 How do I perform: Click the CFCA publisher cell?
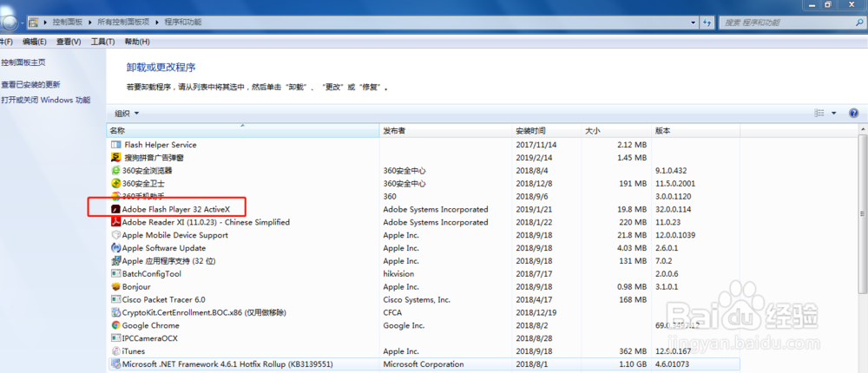[392, 312]
